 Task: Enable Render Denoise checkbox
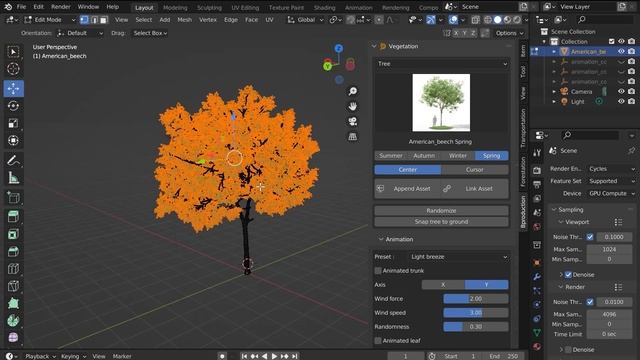point(568,349)
